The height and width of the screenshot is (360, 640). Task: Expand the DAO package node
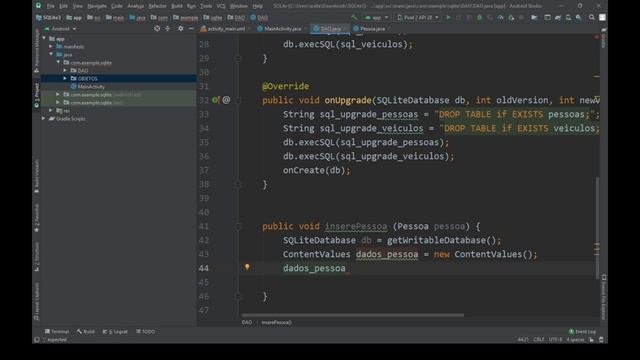click(x=65, y=70)
